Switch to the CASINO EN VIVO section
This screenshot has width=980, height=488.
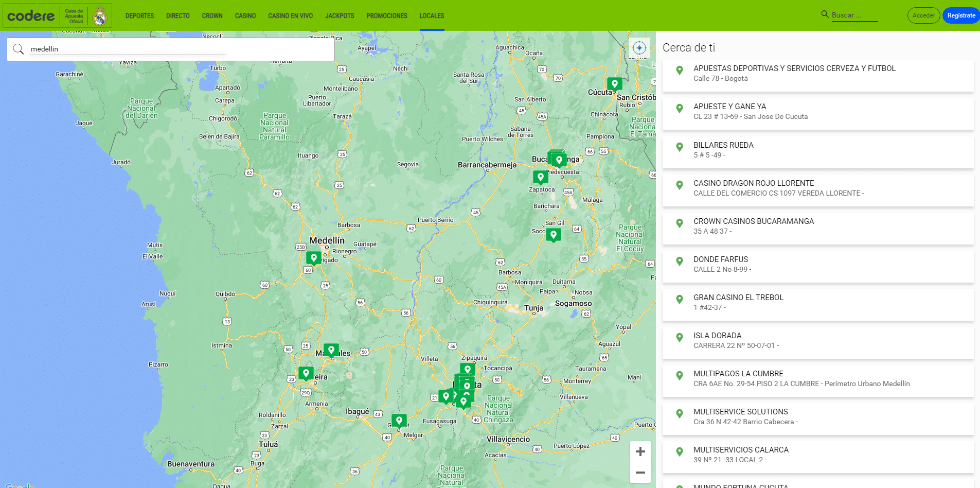coord(290,15)
